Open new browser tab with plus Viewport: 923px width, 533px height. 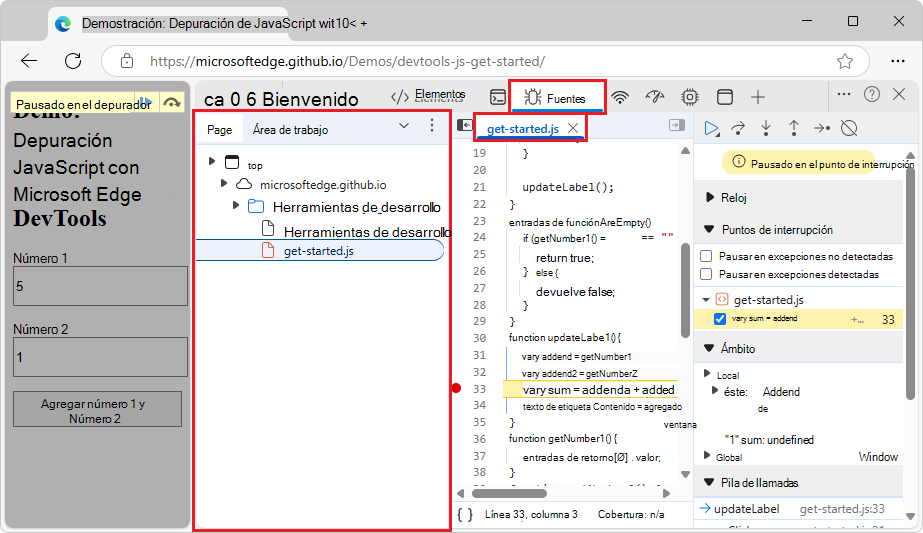[364, 24]
